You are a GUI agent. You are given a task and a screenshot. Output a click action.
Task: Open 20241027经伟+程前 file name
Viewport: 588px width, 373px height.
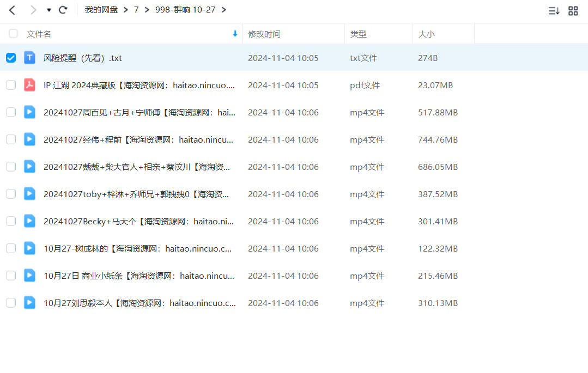pos(138,140)
